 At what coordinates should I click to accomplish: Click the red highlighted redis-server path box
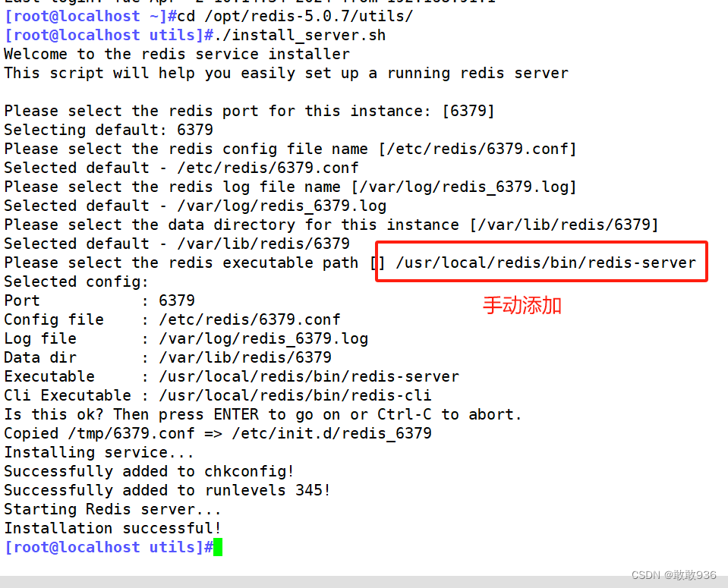click(x=540, y=262)
